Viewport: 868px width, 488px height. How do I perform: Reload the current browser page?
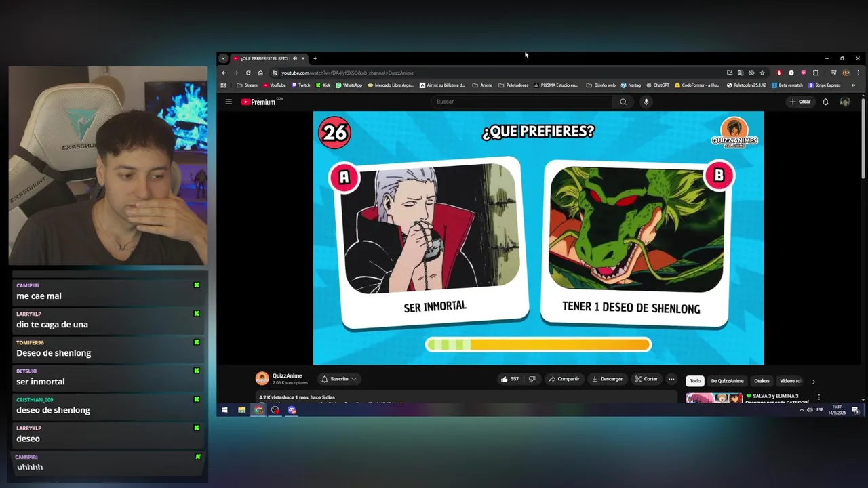click(248, 73)
